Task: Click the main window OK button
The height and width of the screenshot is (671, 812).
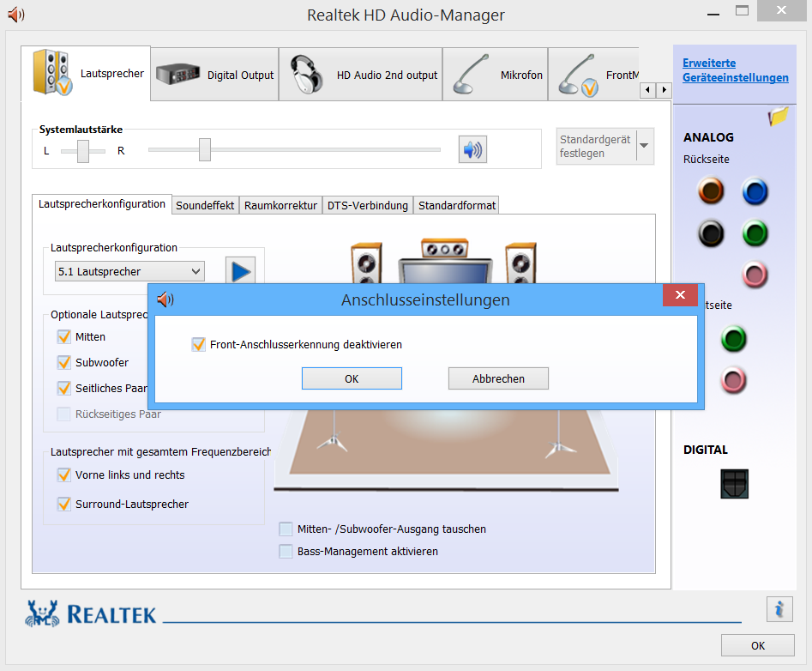Action: [758, 645]
